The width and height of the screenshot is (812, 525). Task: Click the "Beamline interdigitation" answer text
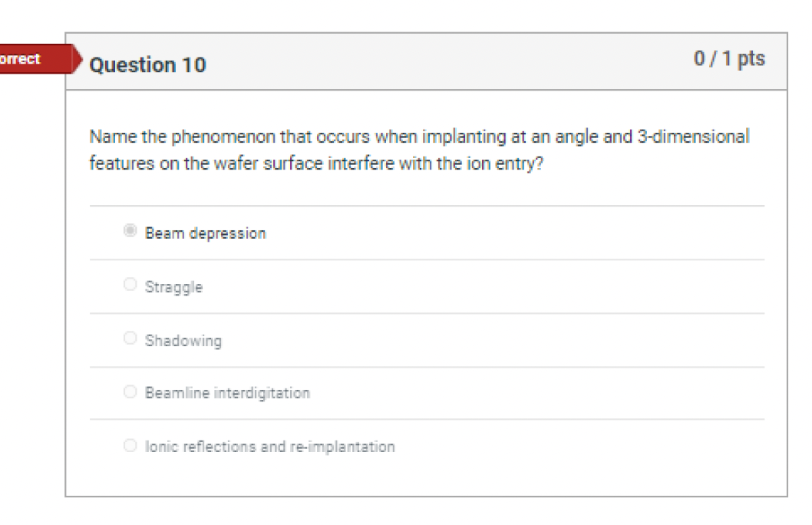coord(227,393)
